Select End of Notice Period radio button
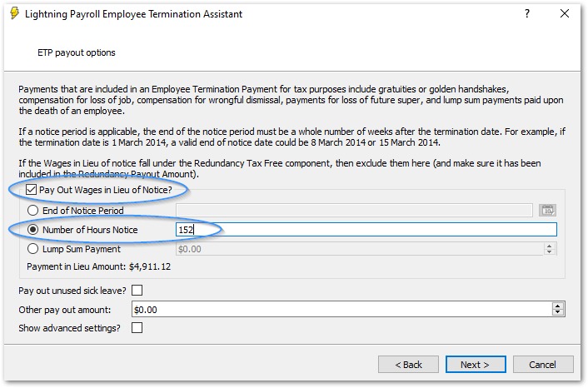 33,211
